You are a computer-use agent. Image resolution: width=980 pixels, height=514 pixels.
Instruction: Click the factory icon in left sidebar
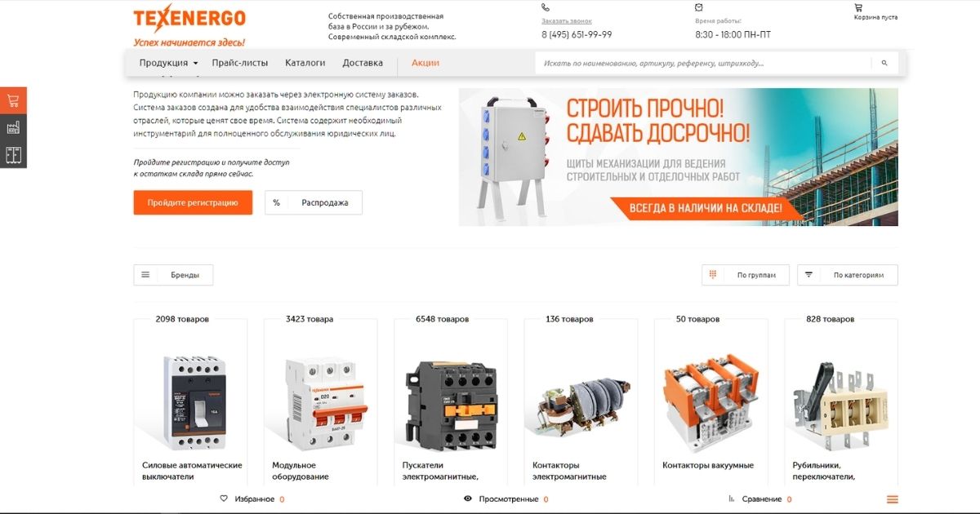click(x=13, y=128)
